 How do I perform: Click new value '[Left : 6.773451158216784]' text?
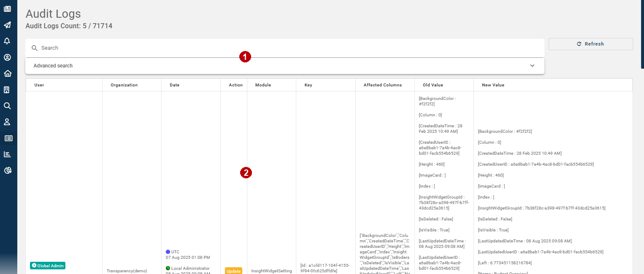(505, 263)
